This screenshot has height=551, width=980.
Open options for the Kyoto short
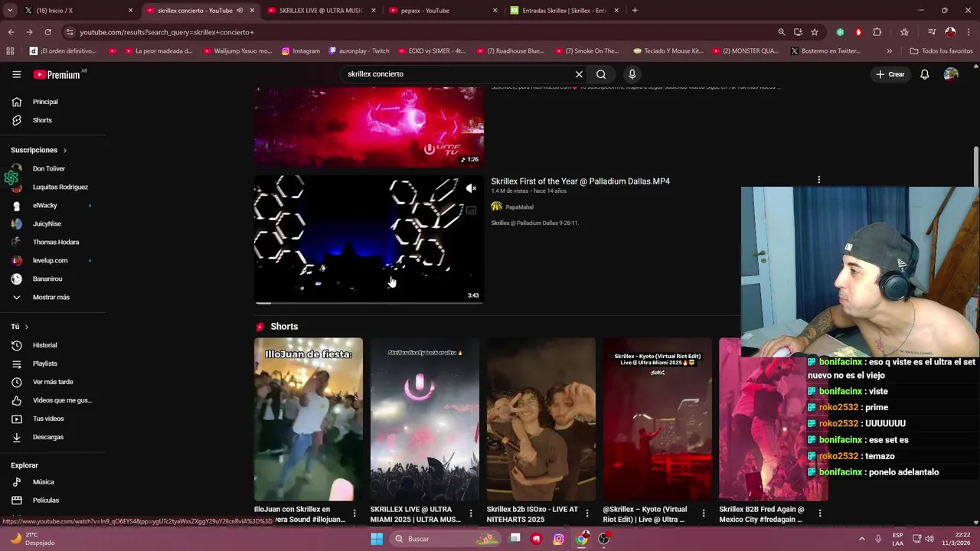tap(704, 513)
